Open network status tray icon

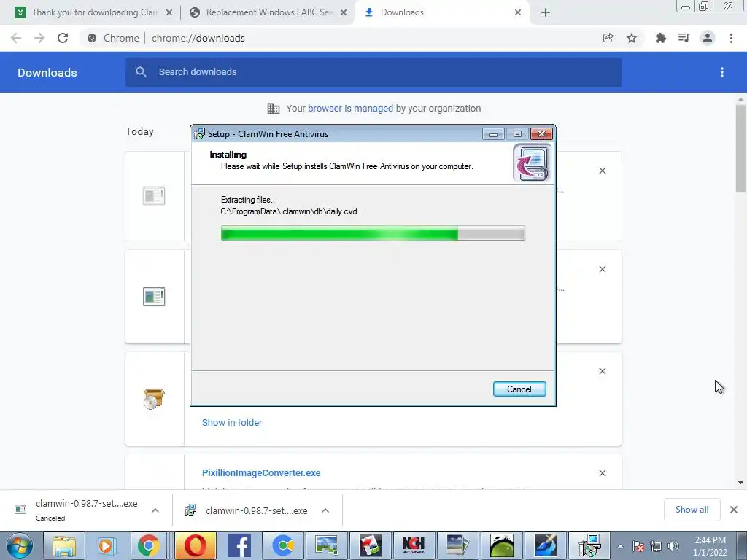656,546
